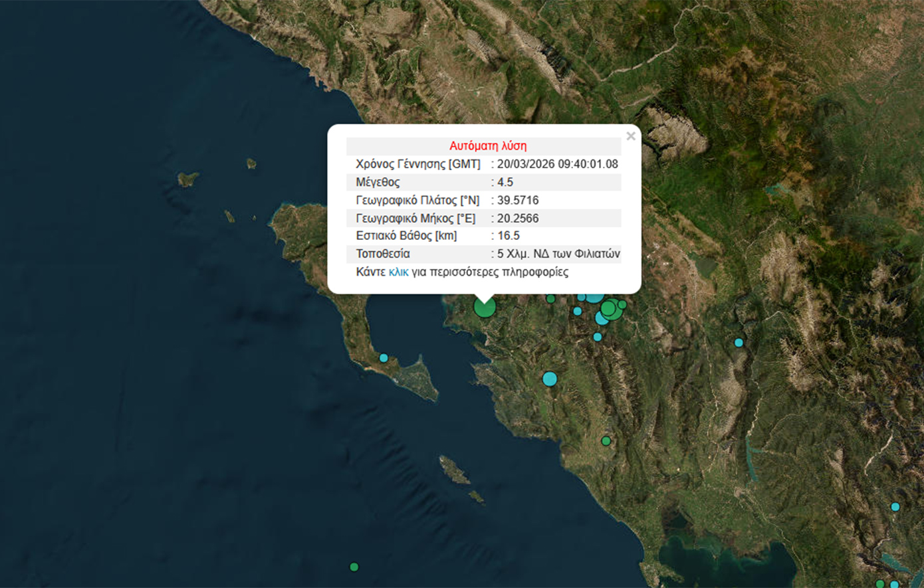Select the lone green marker south of cyan circle
Viewport: 924px width, 588px height.
606,441
